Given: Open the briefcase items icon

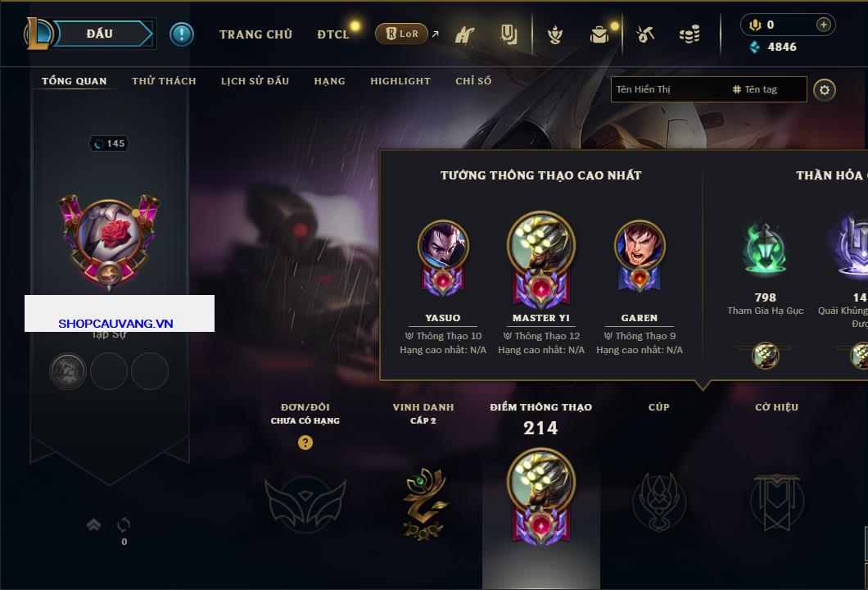Looking at the screenshot, I should (x=599, y=35).
